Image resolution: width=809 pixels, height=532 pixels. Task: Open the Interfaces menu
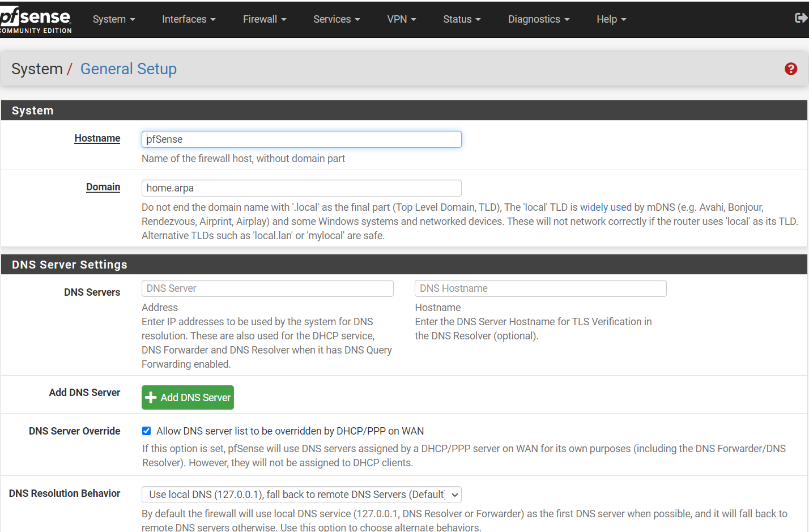click(189, 19)
